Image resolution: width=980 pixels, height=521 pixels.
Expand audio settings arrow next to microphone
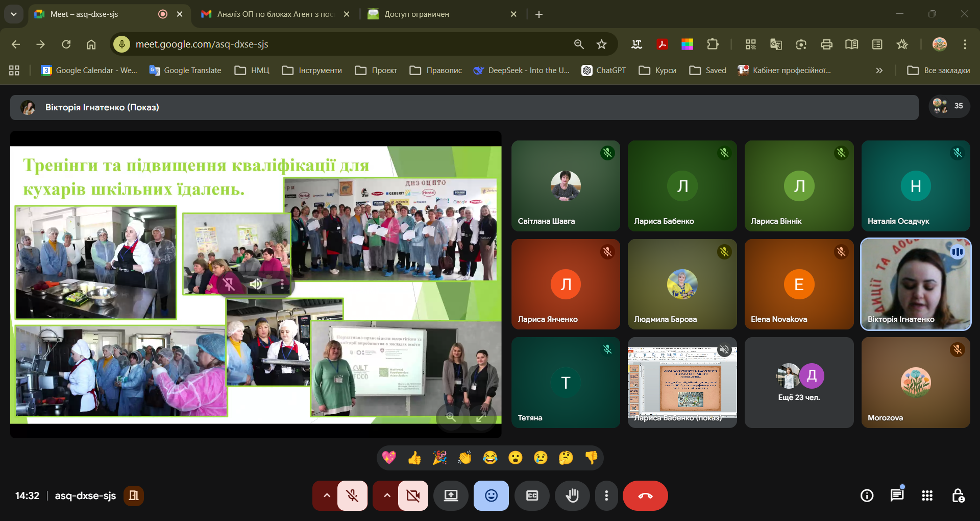click(x=327, y=495)
